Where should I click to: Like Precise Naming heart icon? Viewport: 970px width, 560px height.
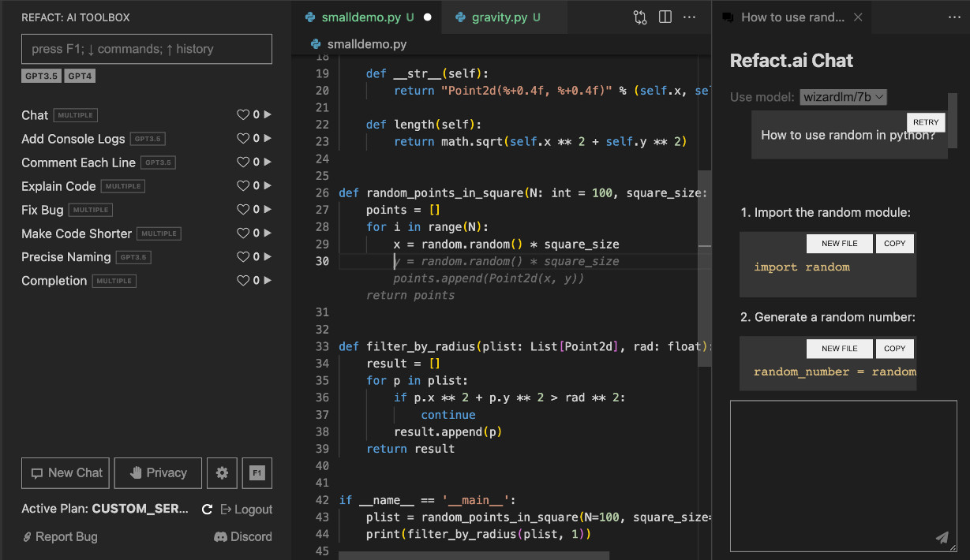pos(243,257)
